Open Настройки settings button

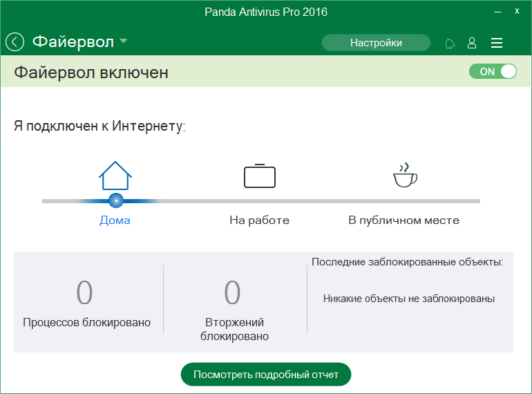click(376, 43)
